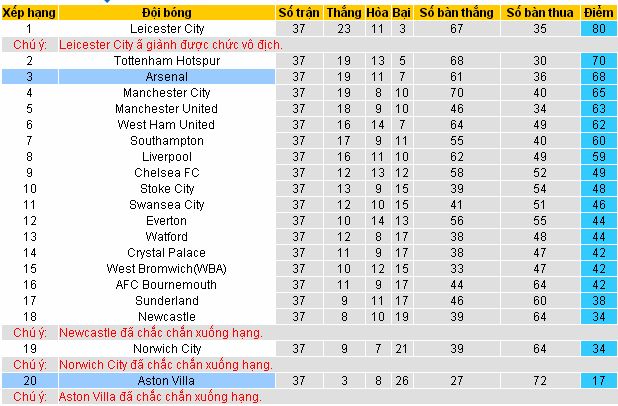The height and width of the screenshot is (406, 618).
Task: Select Liverpool in the league table
Action: tap(166, 157)
